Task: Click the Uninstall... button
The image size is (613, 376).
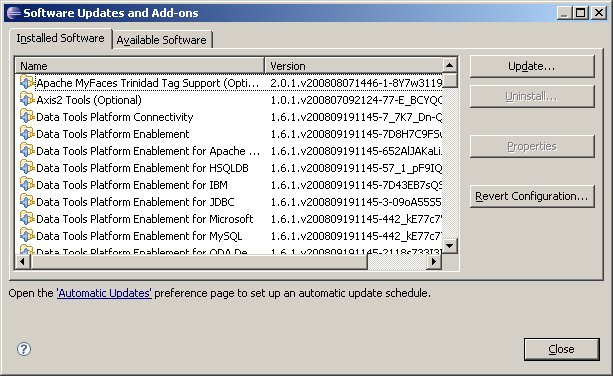Action: coord(532,96)
